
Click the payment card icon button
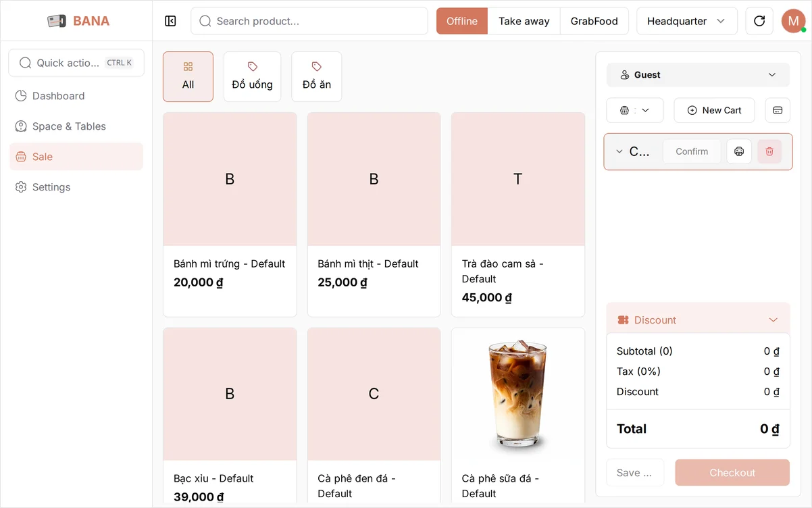778,110
